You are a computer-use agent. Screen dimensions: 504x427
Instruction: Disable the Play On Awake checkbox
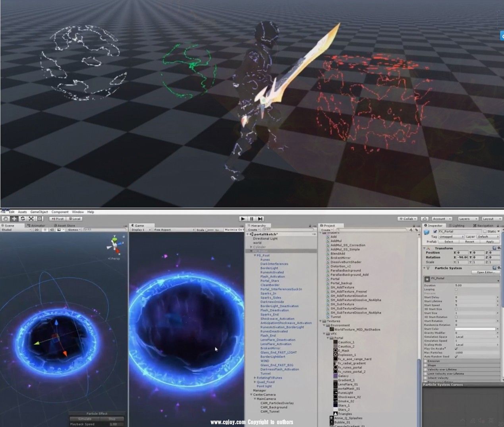[x=456, y=348]
